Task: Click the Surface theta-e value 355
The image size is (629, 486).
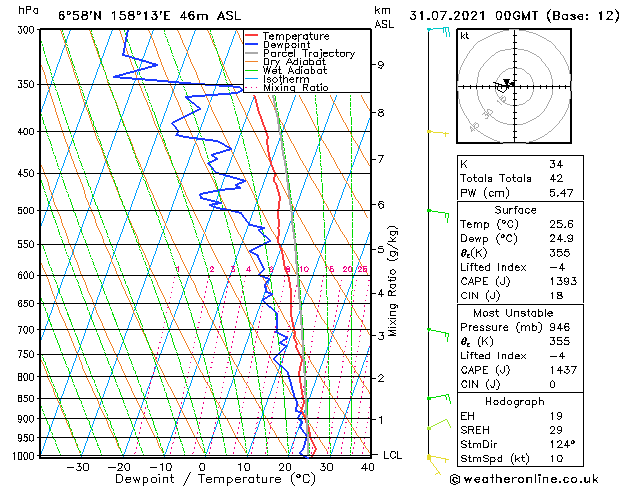Action: coord(560,253)
